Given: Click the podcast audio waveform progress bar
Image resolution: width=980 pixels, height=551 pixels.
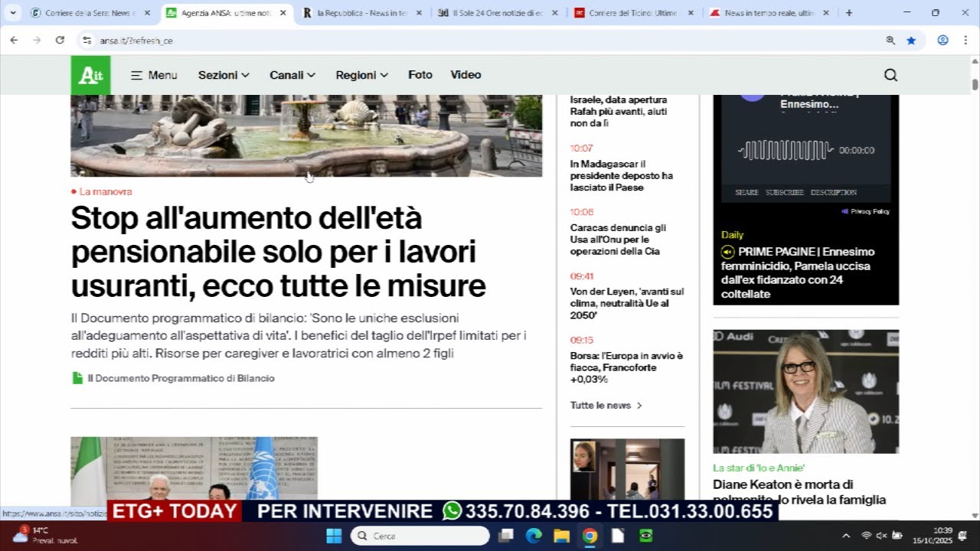Looking at the screenshot, I should (786, 150).
